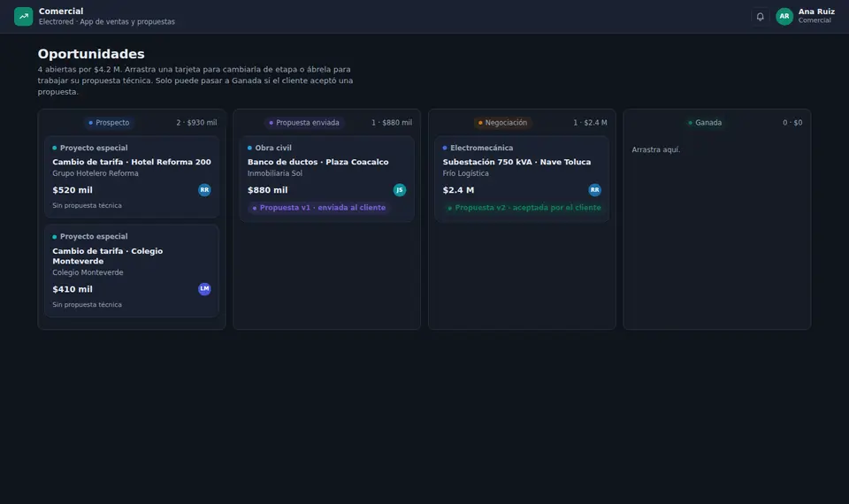Click the Comercial app title
849x504 pixels.
(x=61, y=11)
